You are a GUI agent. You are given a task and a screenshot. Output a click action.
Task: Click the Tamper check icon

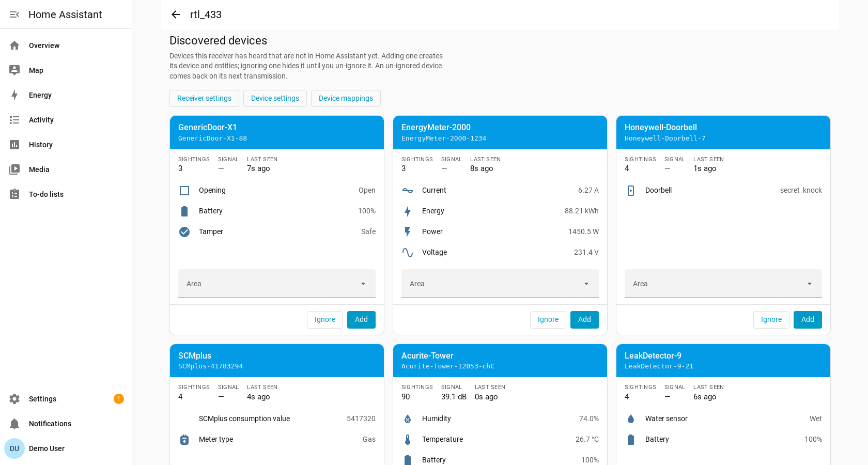184,232
